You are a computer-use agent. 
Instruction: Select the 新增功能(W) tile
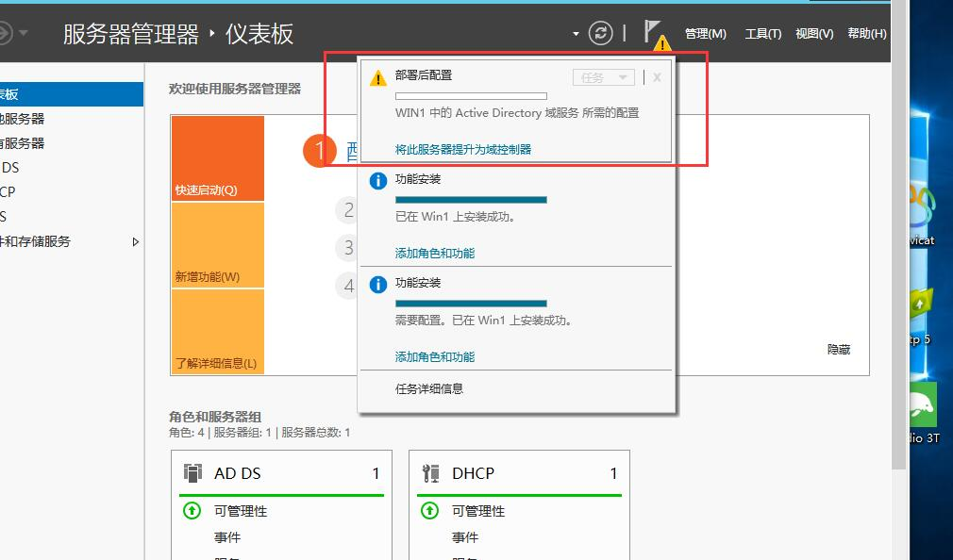pos(218,245)
